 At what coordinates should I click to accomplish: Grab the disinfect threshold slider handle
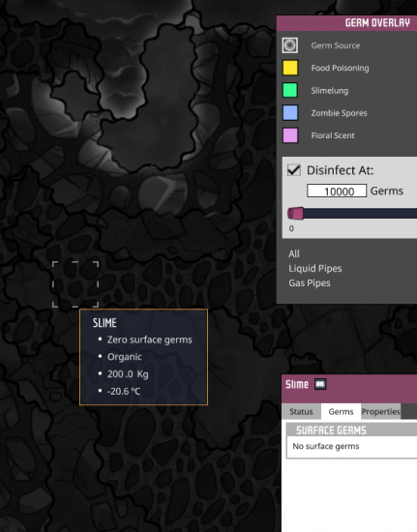pos(295,214)
